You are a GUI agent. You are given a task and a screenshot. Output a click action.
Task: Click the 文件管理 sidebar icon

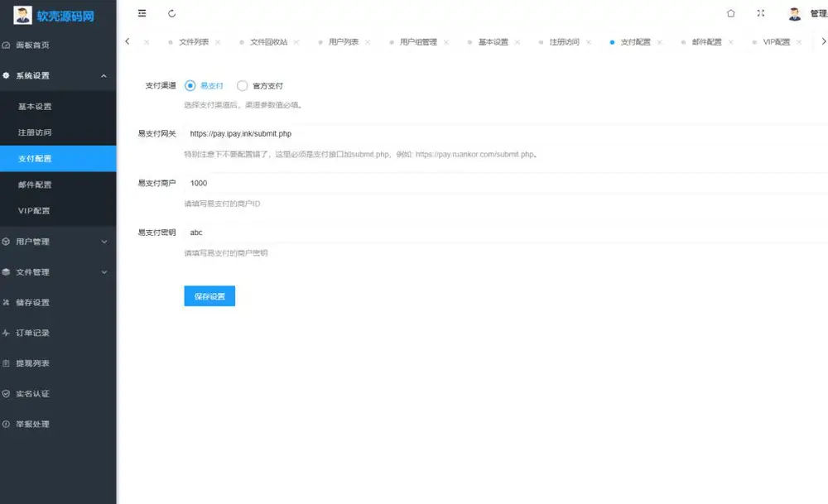(x=6, y=272)
